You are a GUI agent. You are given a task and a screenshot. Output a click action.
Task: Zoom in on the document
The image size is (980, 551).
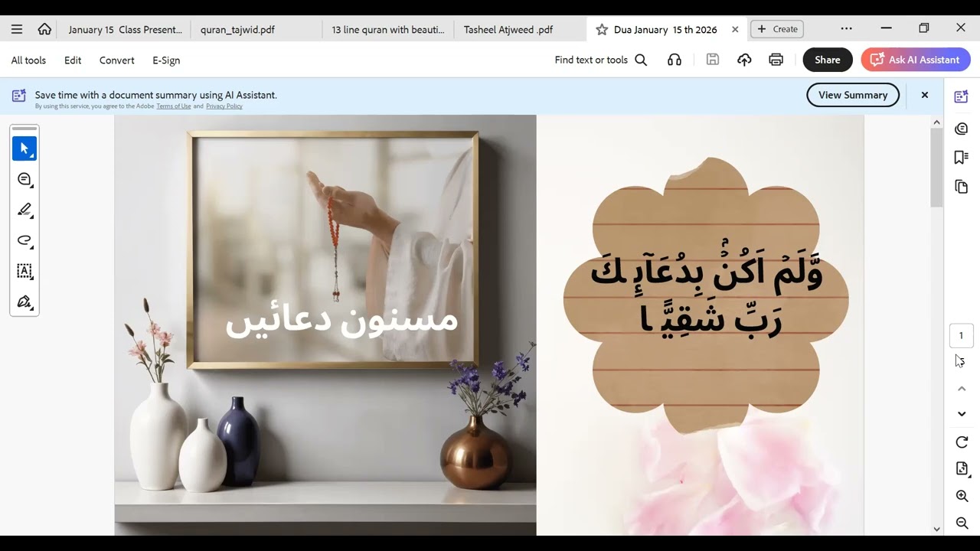coord(962,496)
